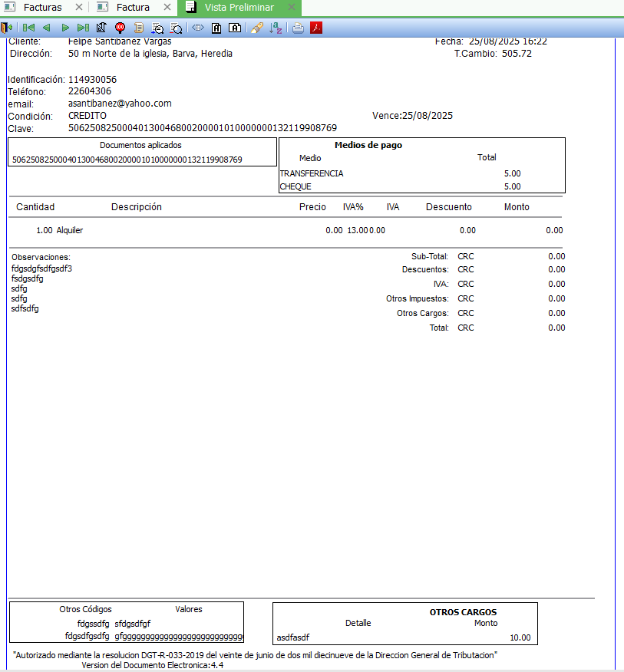Select the Vista Preliminar tab
The height and width of the screenshot is (672, 624).
point(239,7)
